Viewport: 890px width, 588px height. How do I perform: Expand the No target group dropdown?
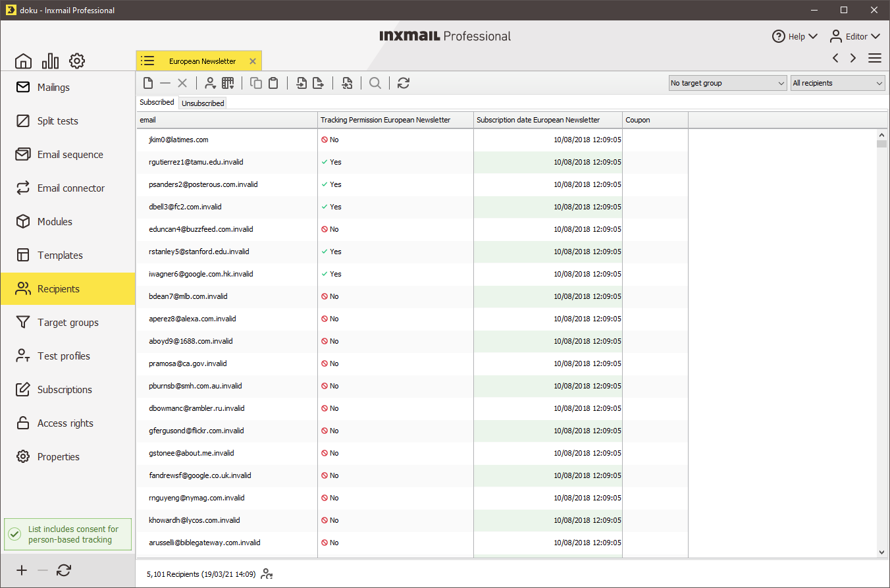727,83
